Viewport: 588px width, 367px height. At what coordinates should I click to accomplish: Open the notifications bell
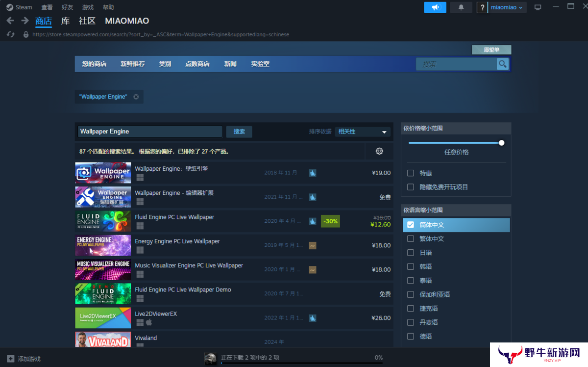click(461, 7)
